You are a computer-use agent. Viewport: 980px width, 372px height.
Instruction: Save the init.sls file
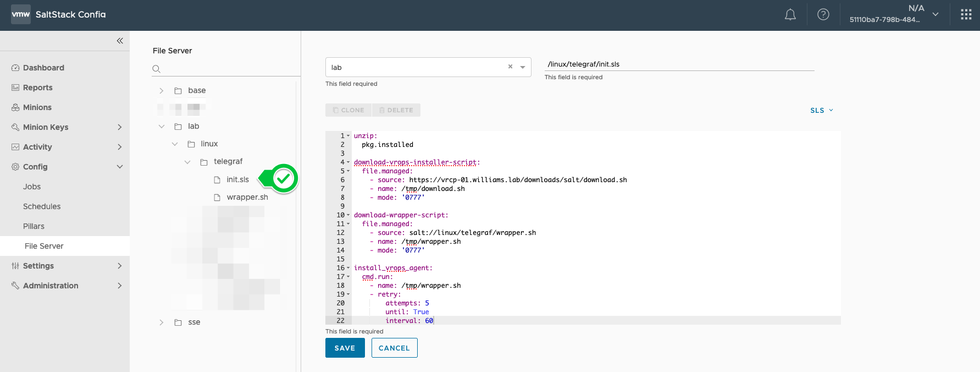[345, 348]
